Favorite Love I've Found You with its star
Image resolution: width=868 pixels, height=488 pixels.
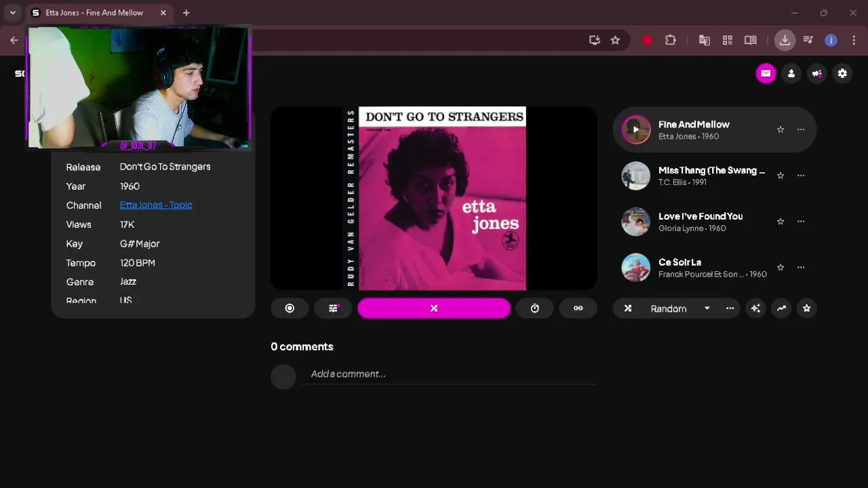(781, 222)
